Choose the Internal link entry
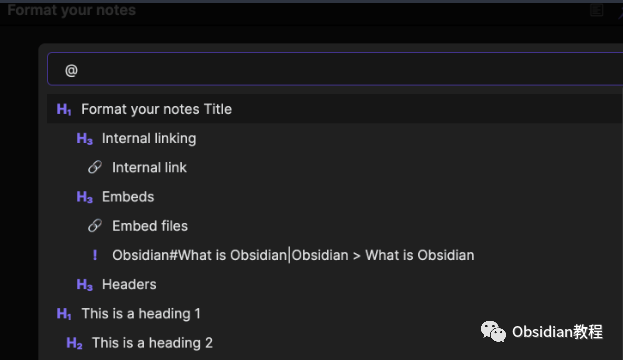 pyautogui.click(x=335, y=167)
